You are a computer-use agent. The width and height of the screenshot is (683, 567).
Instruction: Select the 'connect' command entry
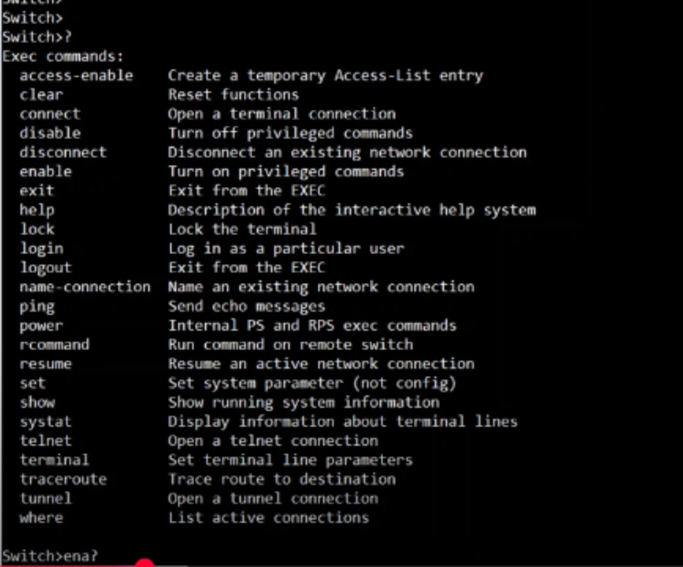tap(50, 114)
